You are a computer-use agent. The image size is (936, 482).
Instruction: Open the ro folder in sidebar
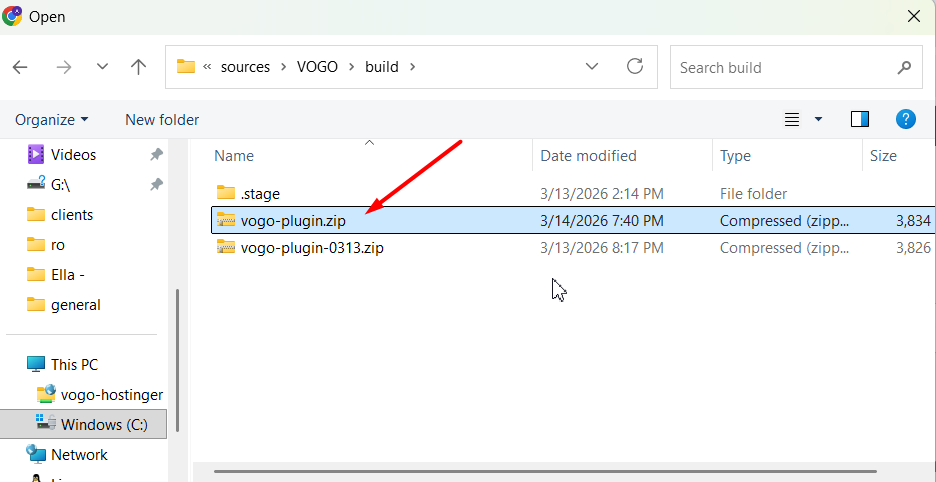tap(58, 245)
